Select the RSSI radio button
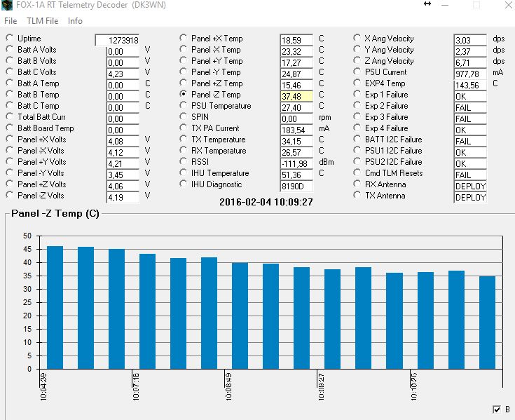This screenshot has width=515, height=420. coord(184,161)
